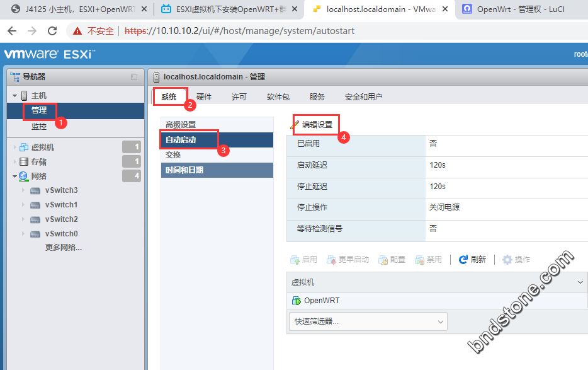Switch to the 服务 tab
The image size is (588, 370).
click(x=317, y=97)
